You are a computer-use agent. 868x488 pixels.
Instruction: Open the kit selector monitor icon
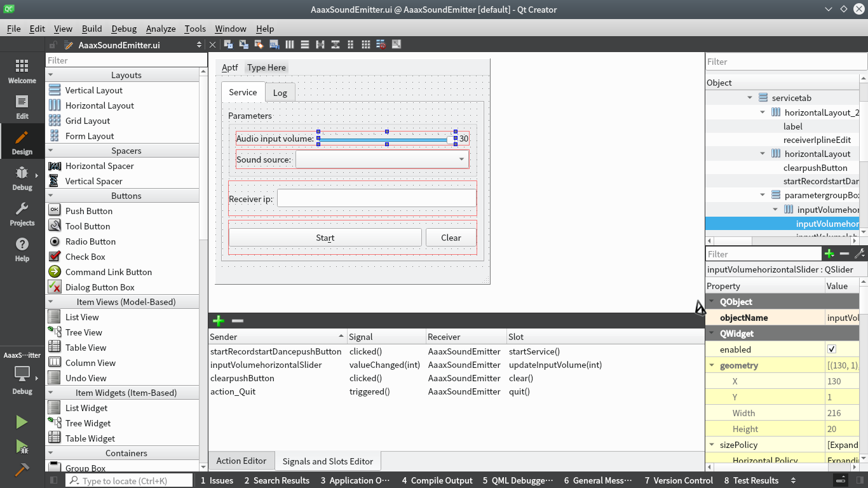pyautogui.click(x=22, y=374)
